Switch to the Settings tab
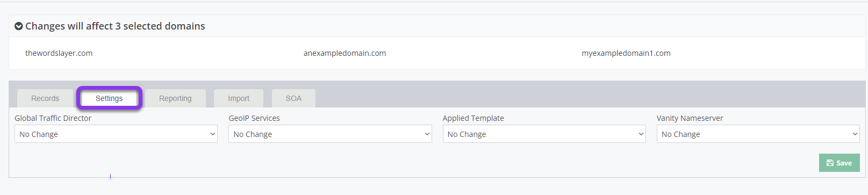The image size is (868, 195). 109,98
